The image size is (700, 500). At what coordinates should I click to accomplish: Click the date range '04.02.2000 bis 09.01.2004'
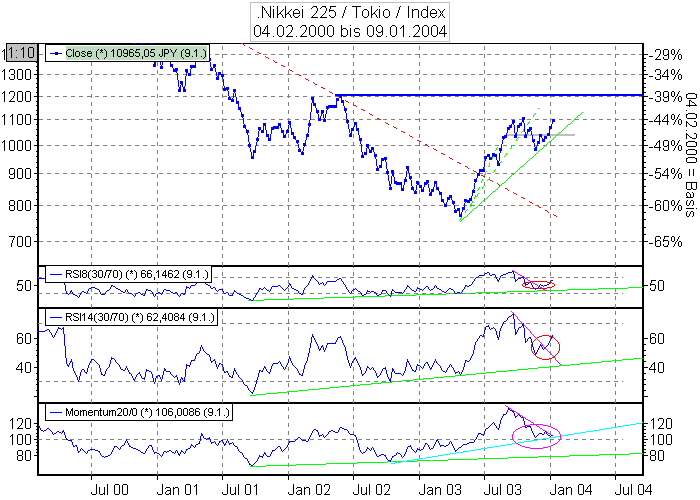(350, 31)
